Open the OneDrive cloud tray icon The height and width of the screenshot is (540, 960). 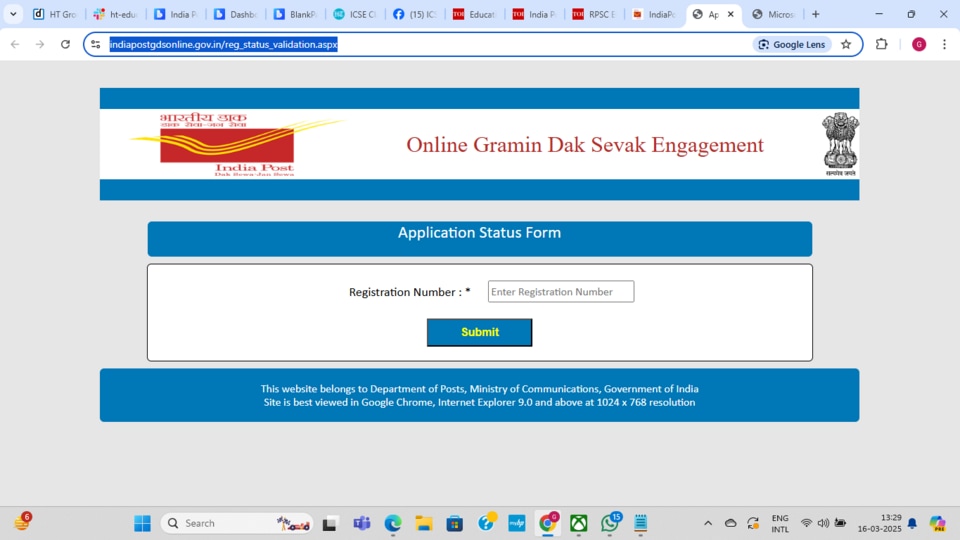(x=730, y=523)
